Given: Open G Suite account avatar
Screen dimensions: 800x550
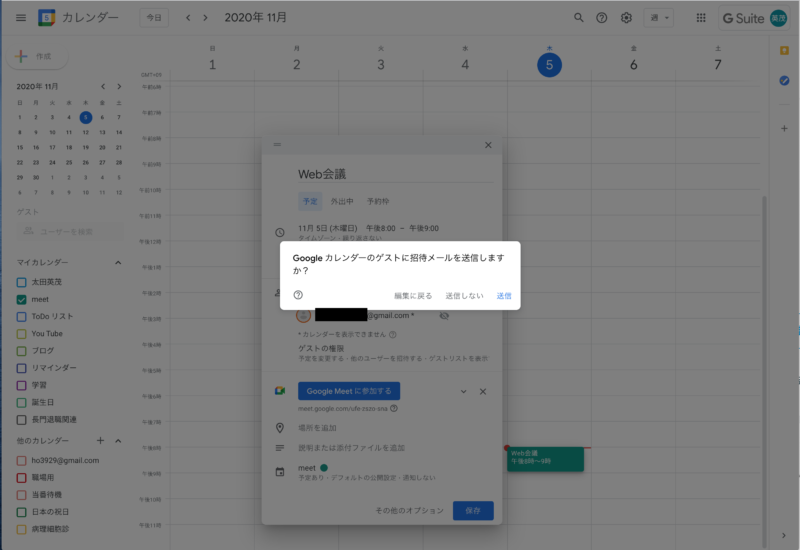Looking at the screenshot, I should (x=778, y=18).
